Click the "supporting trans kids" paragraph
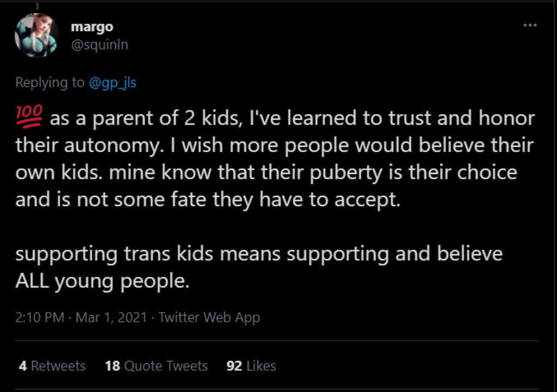The image size is (557, 392). pyautogui.click(x=259, y=267)
